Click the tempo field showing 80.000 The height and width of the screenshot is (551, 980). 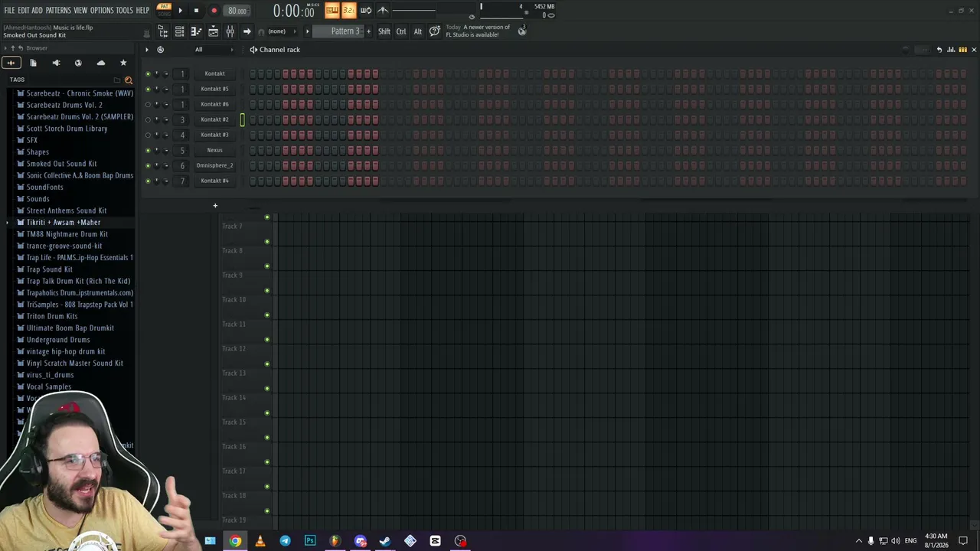pos(237,11)
